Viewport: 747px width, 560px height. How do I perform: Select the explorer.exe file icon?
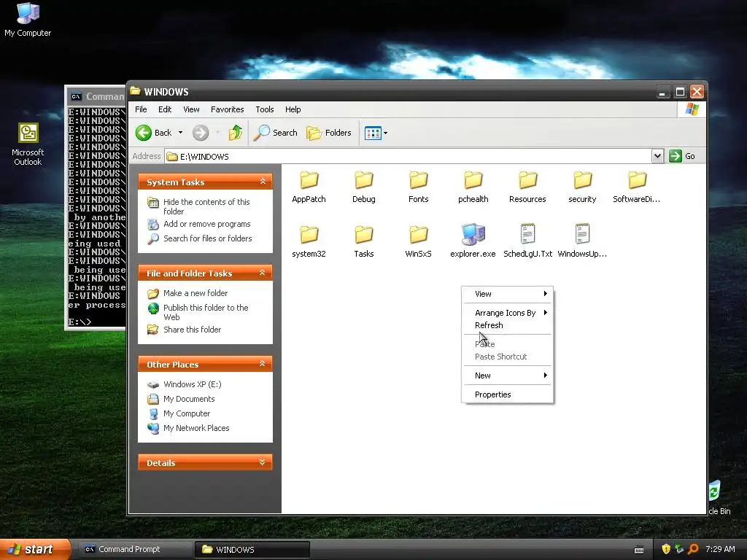[x=473, y=234]
